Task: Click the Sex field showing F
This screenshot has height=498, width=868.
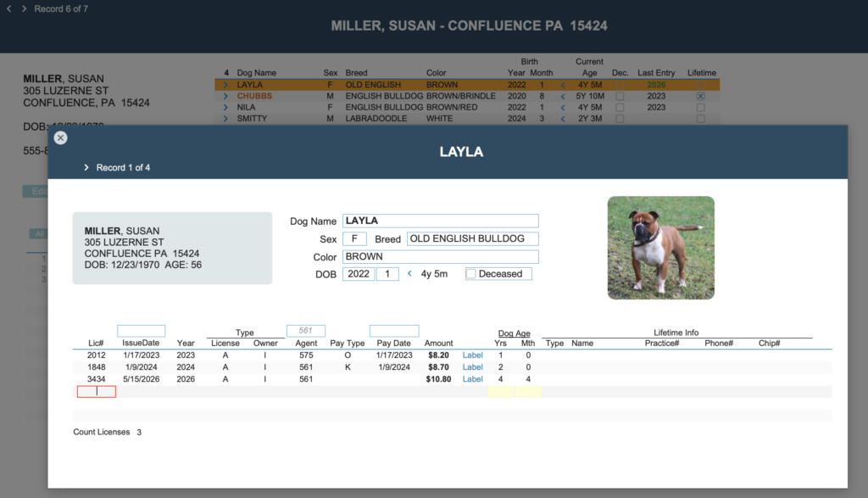Action: coord(354,238)
